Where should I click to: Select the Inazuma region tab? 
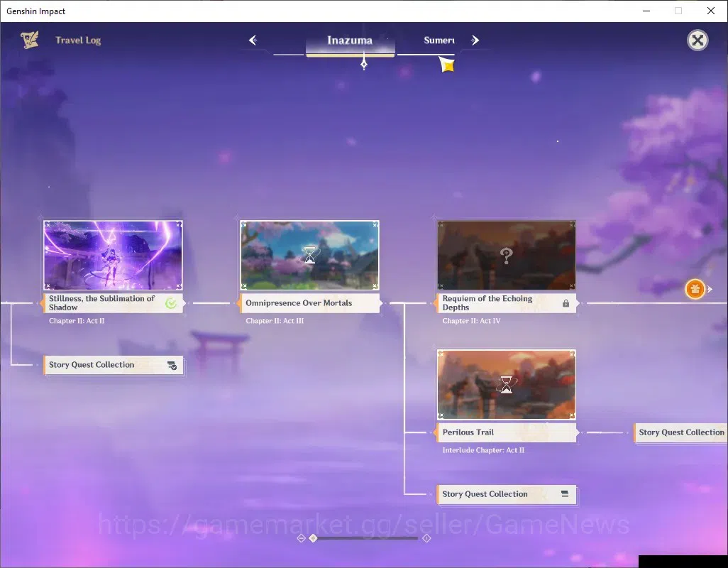click(350, 41)
